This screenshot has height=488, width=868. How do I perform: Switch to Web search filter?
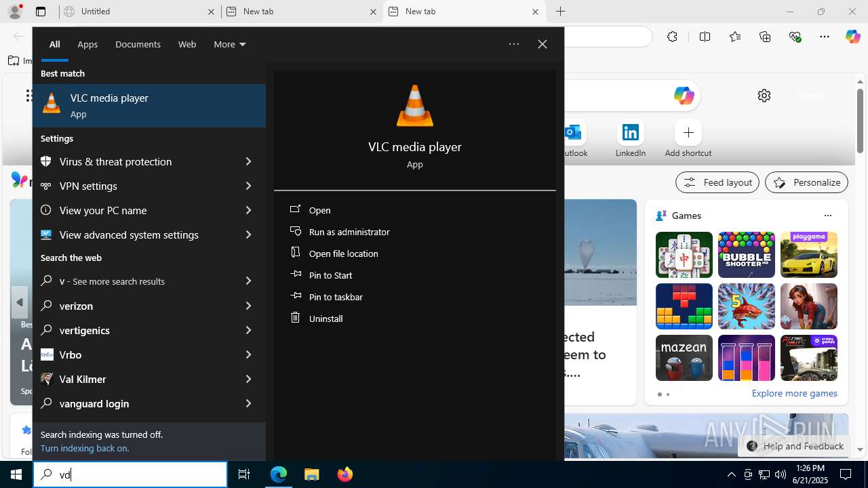click(x=187, y=44)
